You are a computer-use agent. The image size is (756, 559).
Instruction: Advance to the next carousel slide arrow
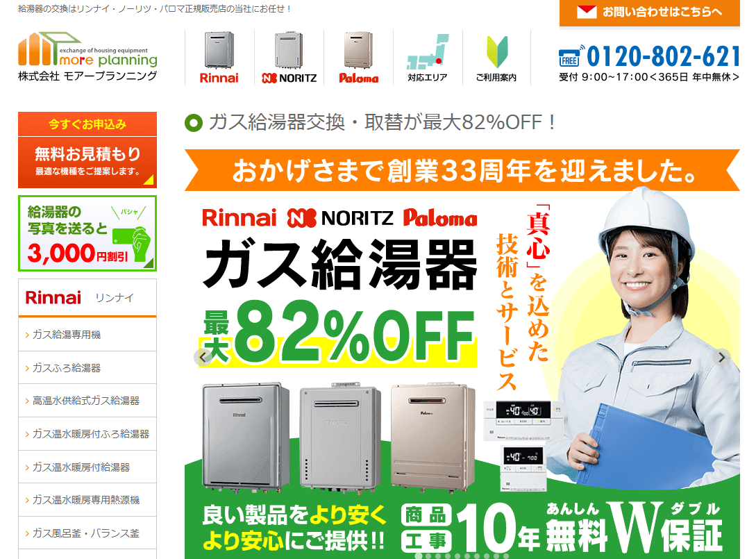[721, 358]
